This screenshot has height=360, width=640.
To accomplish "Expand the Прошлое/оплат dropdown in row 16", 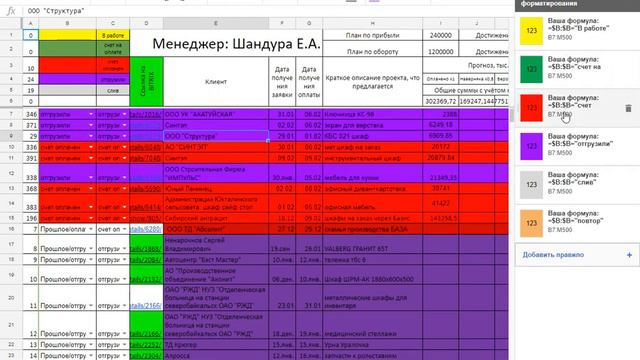I will click(91, 229).
